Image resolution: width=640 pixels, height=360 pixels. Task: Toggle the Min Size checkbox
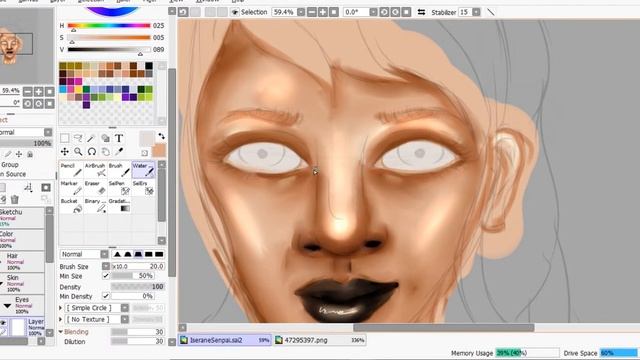click(106, 276)
